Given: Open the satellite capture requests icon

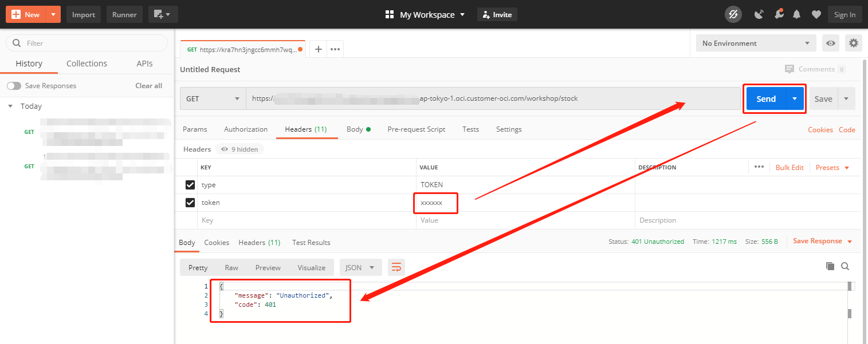Looking at the screenshot, I should pos(759,14).
